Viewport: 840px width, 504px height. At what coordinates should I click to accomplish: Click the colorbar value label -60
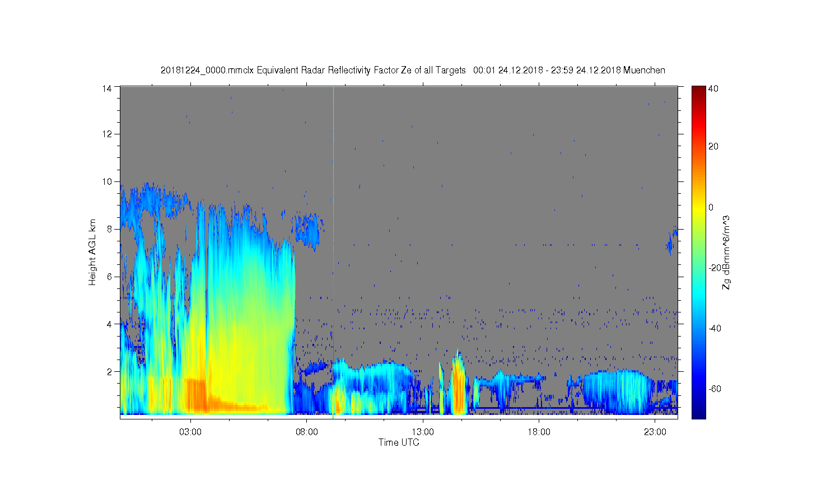715,389
